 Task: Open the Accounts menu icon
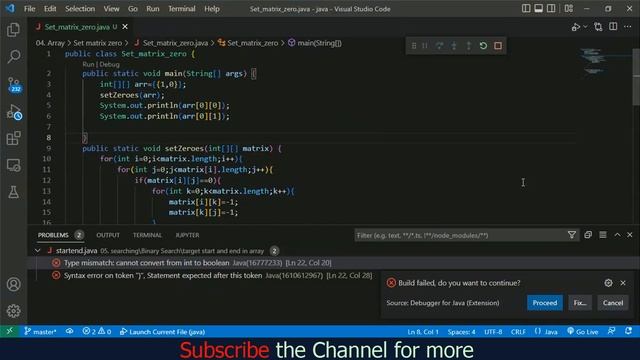pyautogui.click(x=13, y=284)
